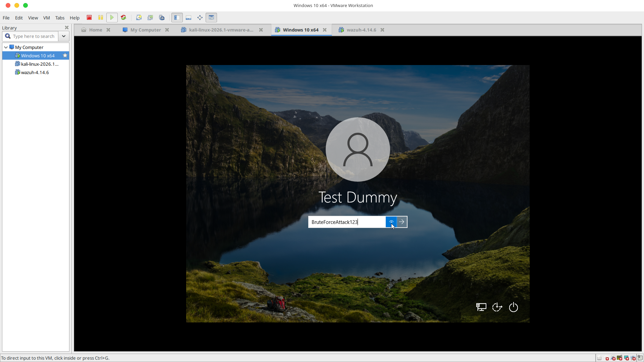Select My Computer in the library tree
Viewport: 644px width, 362px height.
[29, 47]
